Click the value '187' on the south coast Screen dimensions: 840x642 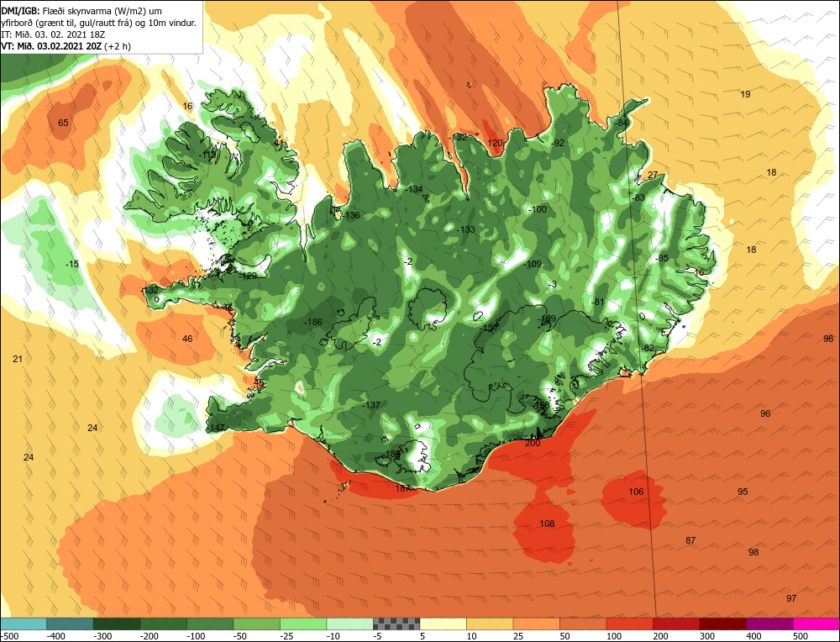(403, 488)
